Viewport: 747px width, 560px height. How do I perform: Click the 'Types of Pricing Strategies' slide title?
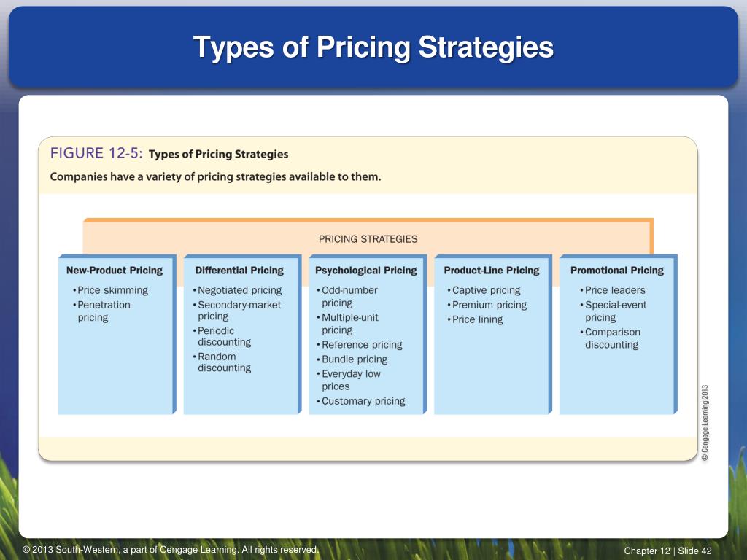[x=373, y=47]
